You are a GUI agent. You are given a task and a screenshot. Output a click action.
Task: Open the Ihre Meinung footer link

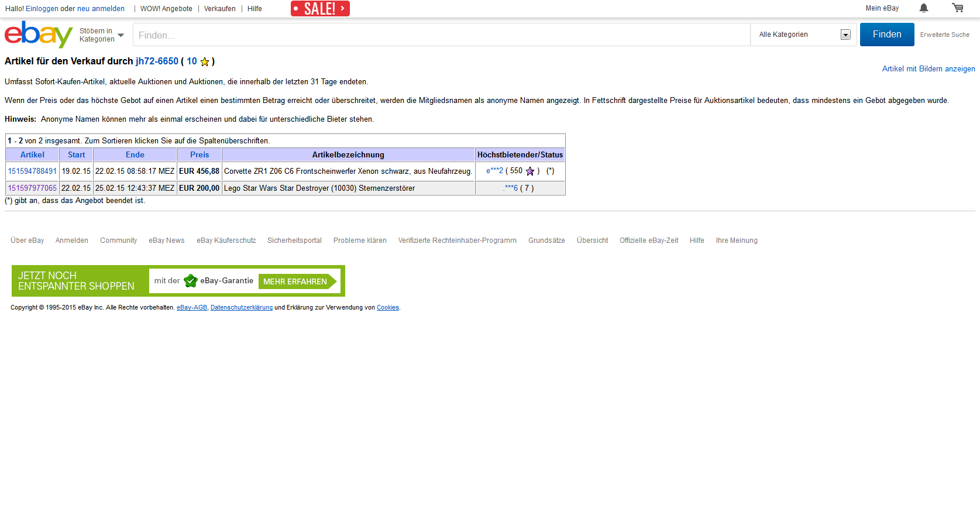737,241
